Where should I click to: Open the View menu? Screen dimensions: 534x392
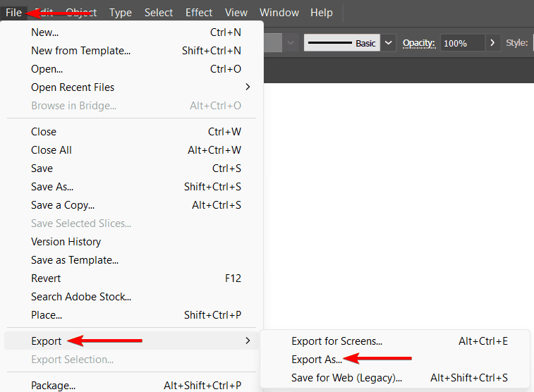point(236,13)
